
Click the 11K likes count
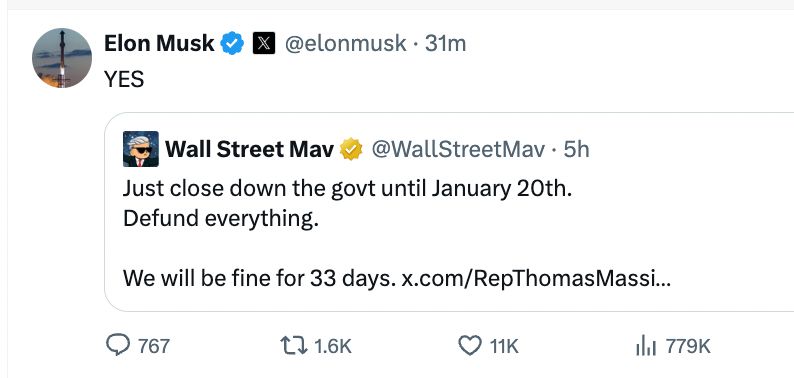pos(504,347)
